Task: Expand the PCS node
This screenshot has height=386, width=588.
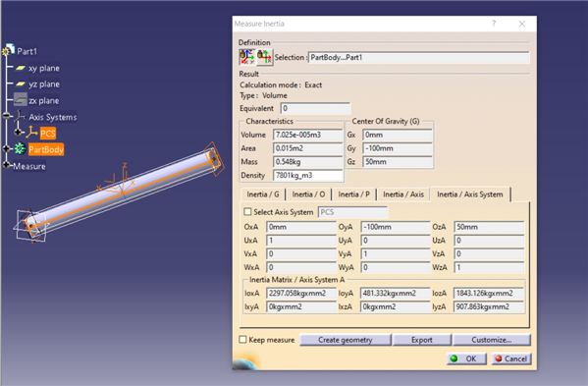Action: pyautogui.click(x=18, y=132)
